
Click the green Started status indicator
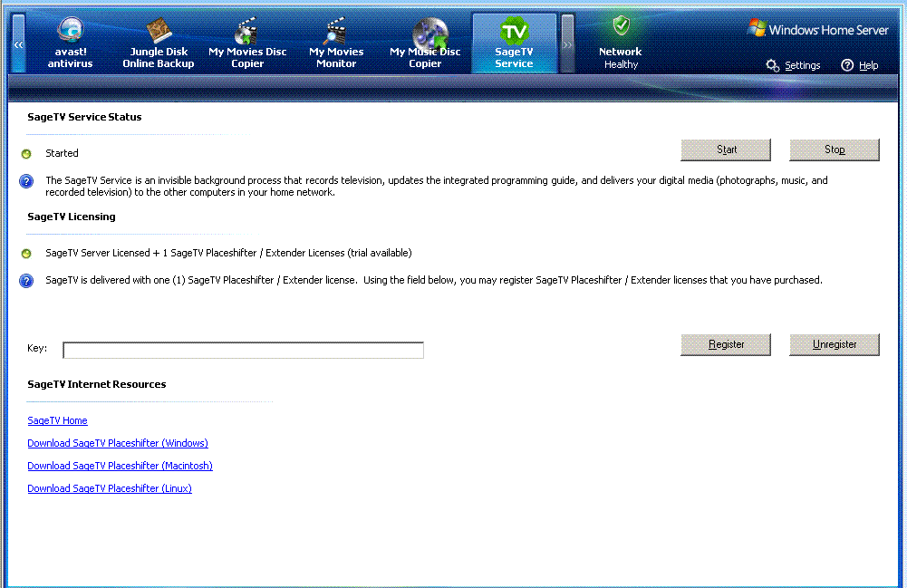click(26, 154)
